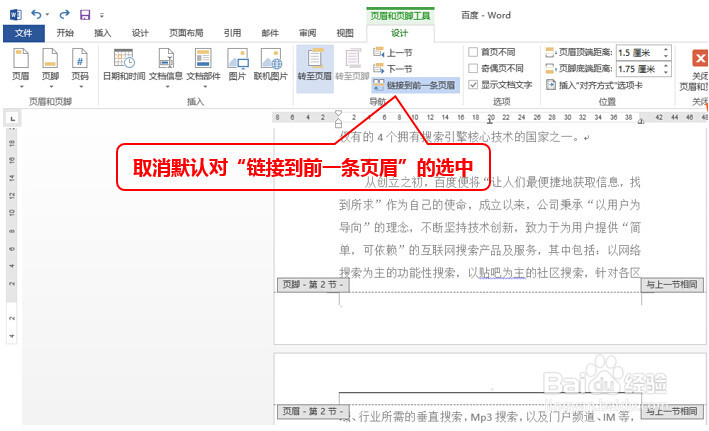Adjust the 页眉顶端距离 spinner arrows
The image size is (709, 431).
(666, 52)
